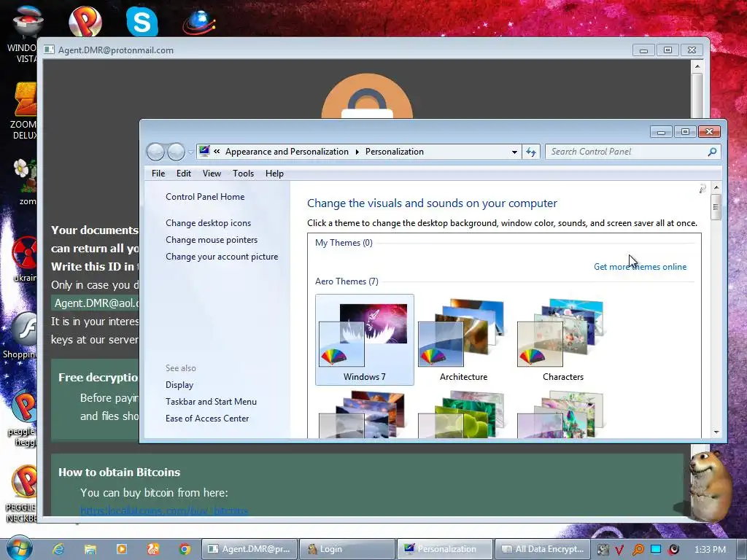747x560 pixels.
Task: Expand the breadcrumb chevron after Appearance and Personalization
Action: pyautogui.click(x=357, y=152)
